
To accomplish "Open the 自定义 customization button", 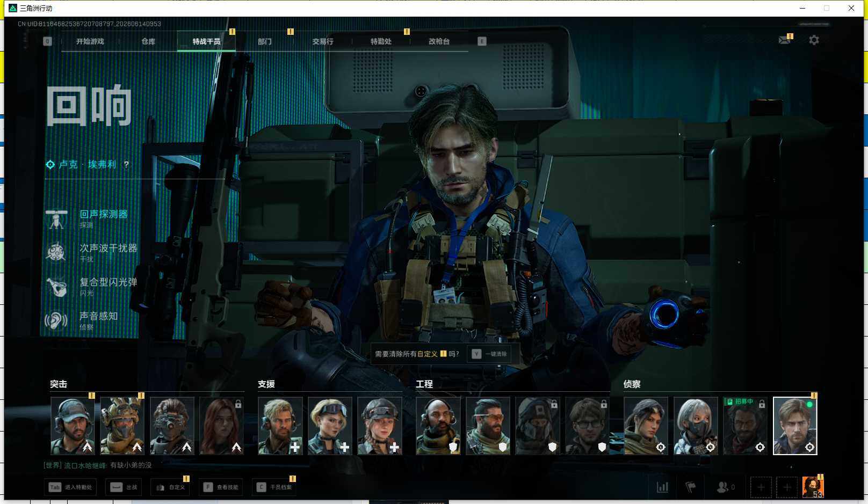I will click(170, 487).
